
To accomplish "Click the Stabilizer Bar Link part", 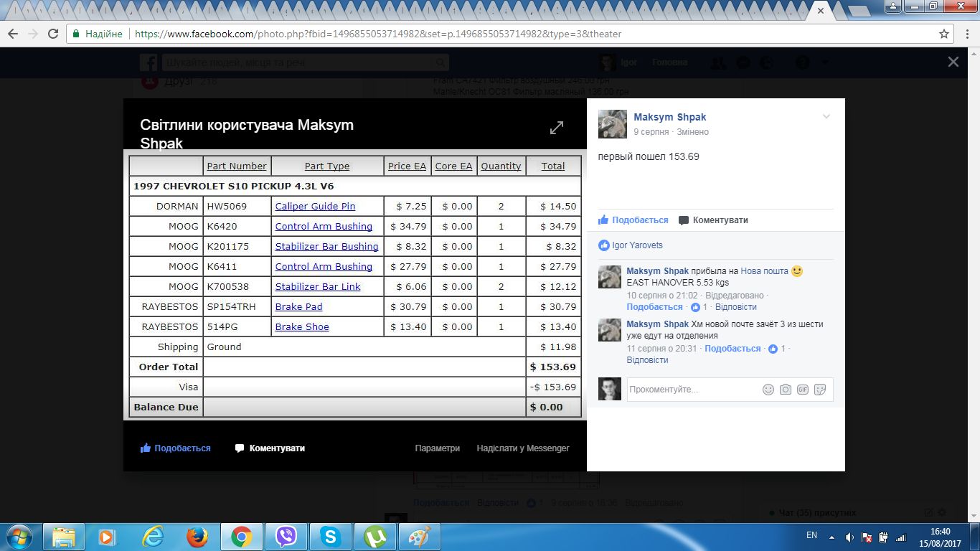I will [318, 286].
